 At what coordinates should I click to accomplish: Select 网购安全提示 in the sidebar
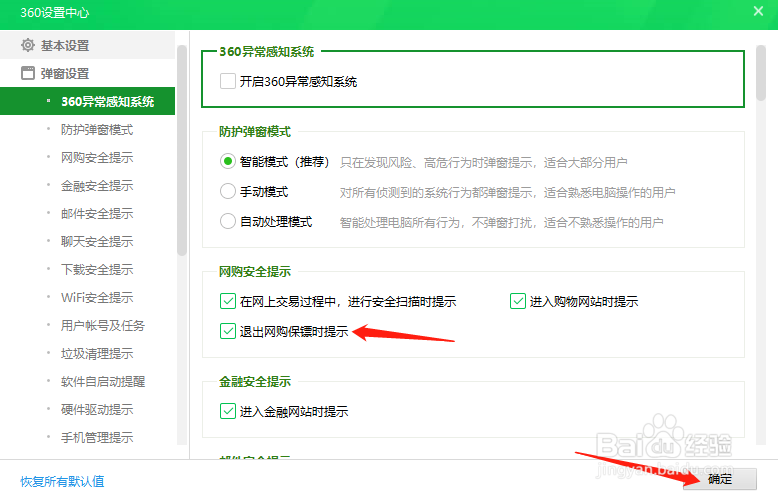(x=97, y=158)
